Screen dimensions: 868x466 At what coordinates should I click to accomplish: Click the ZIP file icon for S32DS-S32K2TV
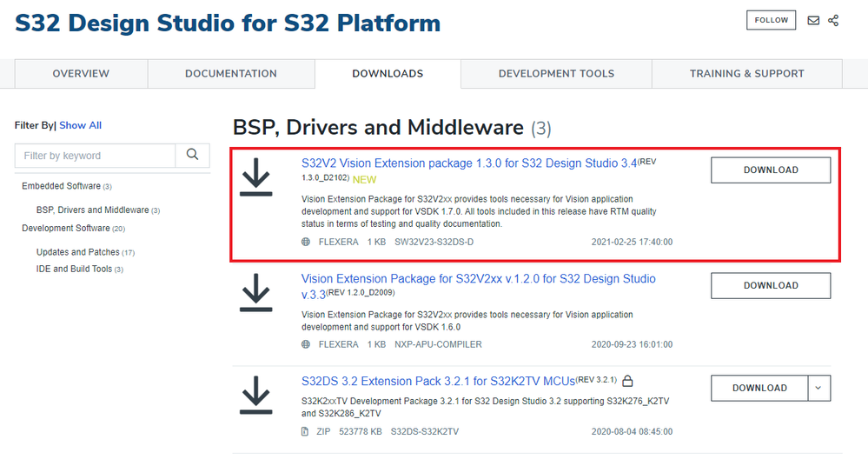304,431
